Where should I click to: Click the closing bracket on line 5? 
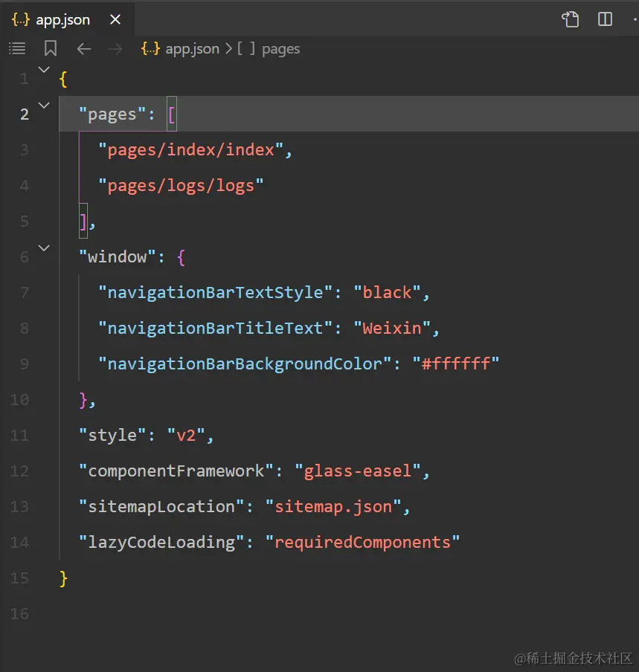(x=83, y=222)
